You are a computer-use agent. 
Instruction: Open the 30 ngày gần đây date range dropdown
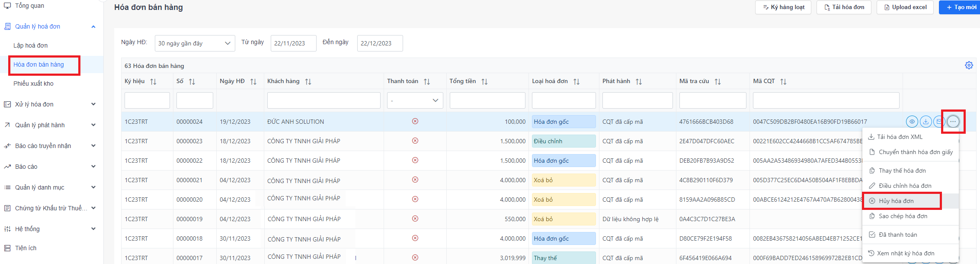[x=195, y=43]
